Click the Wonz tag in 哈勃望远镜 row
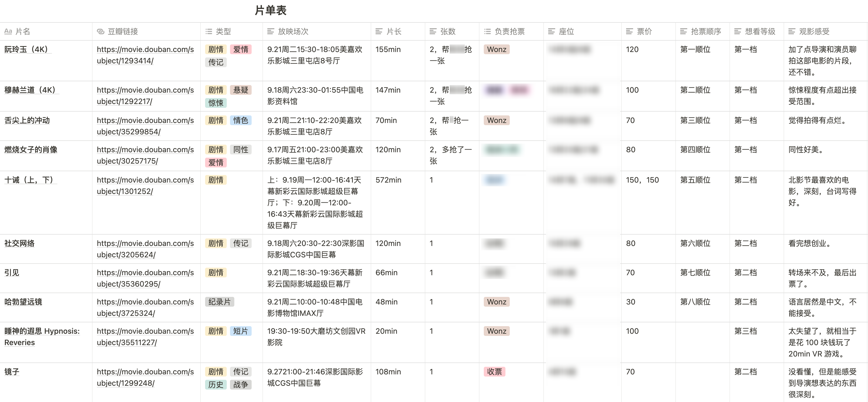868x402 pixels. tap(496, 302)
